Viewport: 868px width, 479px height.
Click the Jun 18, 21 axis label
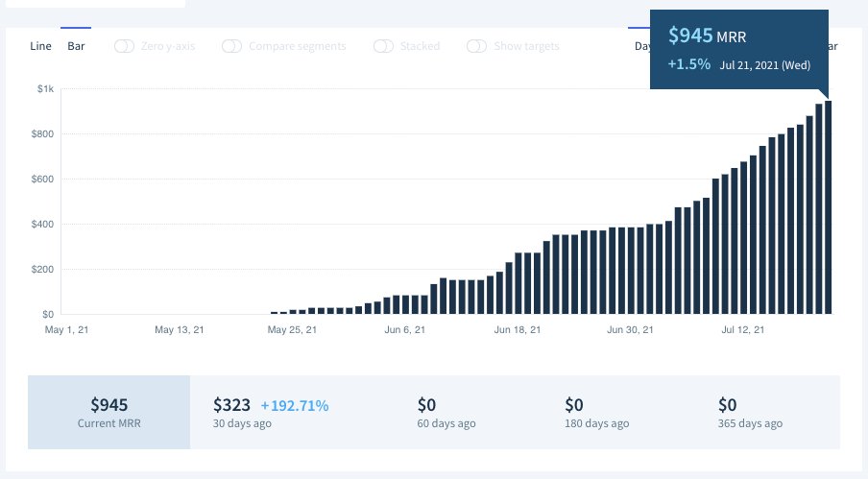517,329
